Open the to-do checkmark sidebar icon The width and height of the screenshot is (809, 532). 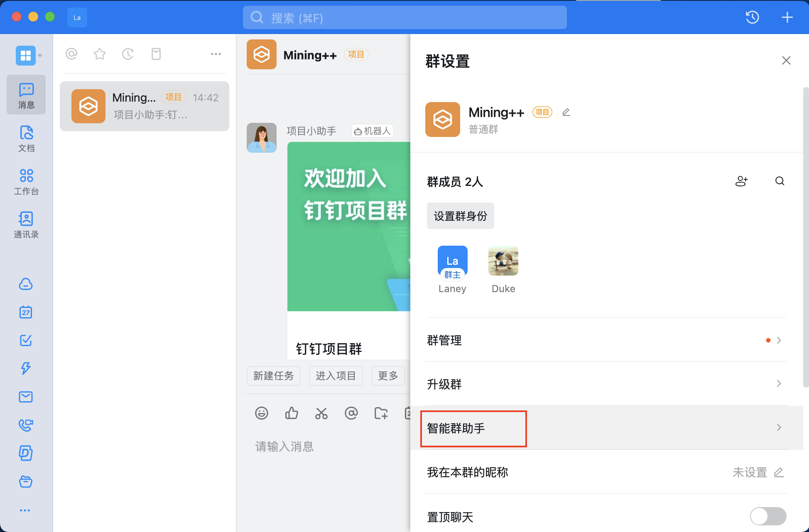[x=26, y=340]
